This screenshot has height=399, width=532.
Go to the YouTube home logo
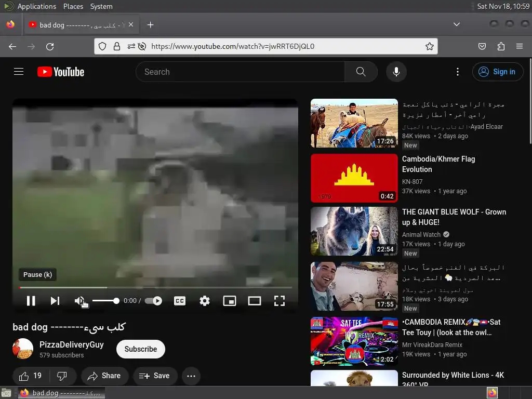(x=61, y=72)
